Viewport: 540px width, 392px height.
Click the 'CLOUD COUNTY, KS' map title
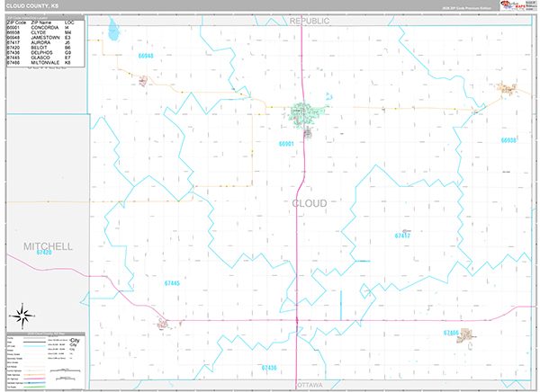pos(32,6)
